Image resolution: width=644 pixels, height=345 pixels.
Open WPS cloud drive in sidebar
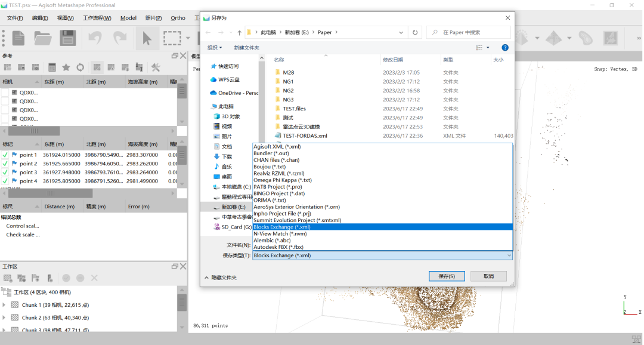[x=225, y=79]
